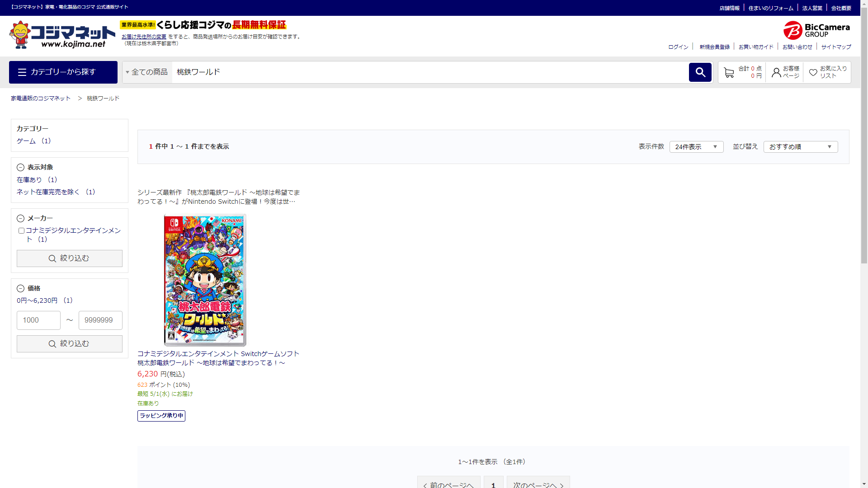The height and width of the screenshot is (488, 868).
Task: Open the 全ての商品 search category dropdown
Action: pyautogui.click(x=147, y=72)
